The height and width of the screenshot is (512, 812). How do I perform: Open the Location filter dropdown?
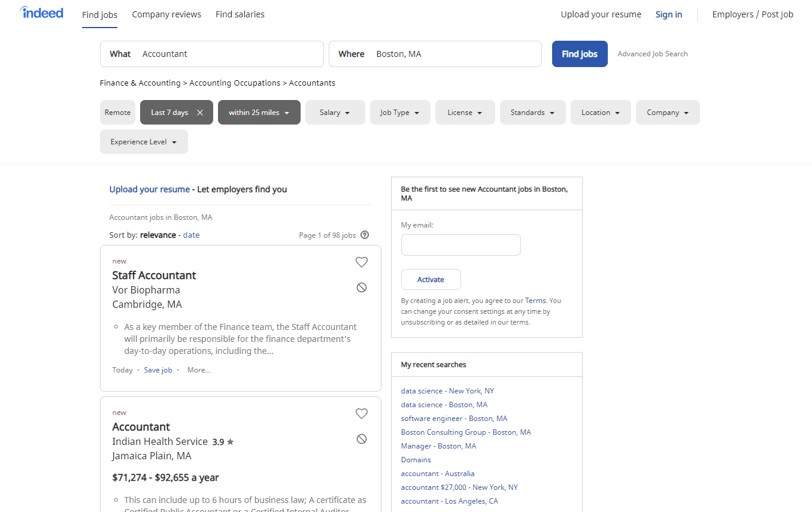click(x=601, y=113)
